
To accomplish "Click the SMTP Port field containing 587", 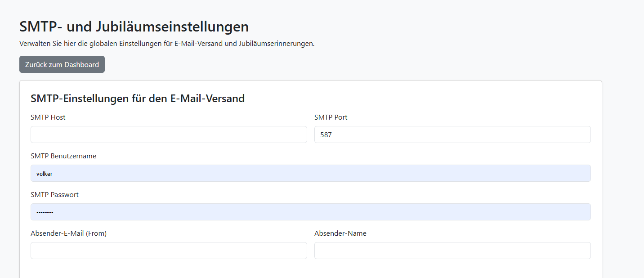I will (452, 135).
